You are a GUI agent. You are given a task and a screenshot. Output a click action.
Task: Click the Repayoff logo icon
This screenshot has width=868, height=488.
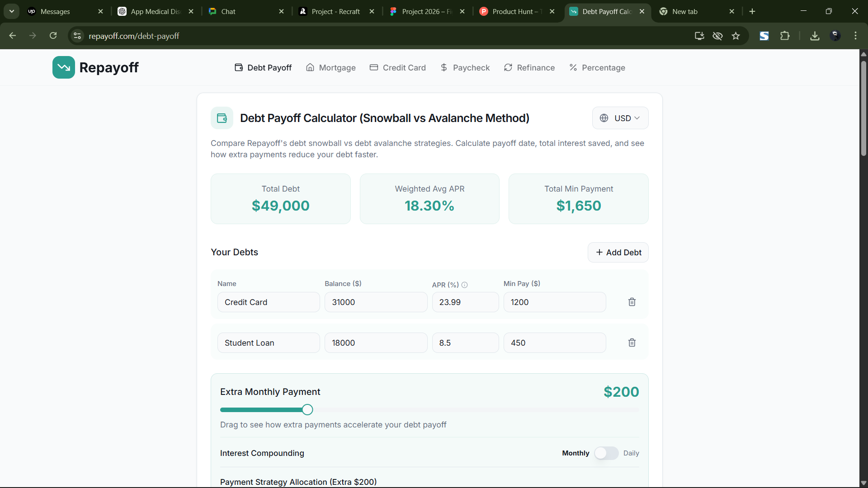tap(64, 67)
